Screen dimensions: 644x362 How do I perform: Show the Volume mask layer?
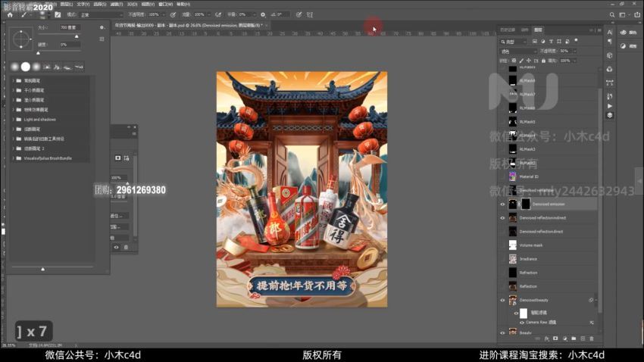click(x=502, y=245)
